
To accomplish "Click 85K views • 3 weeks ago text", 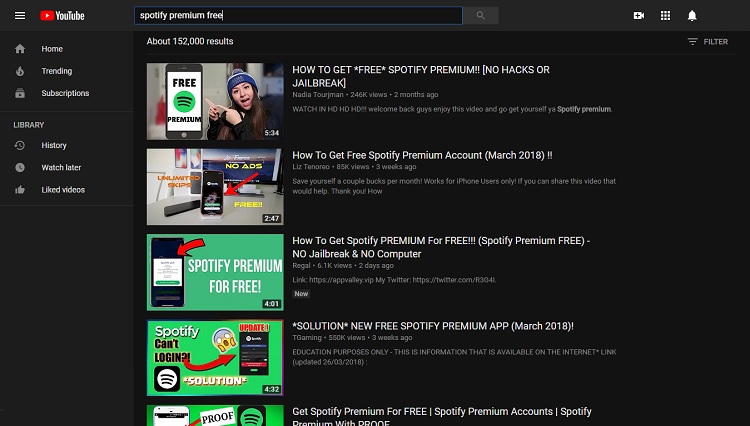I will [x=376, y=167].
